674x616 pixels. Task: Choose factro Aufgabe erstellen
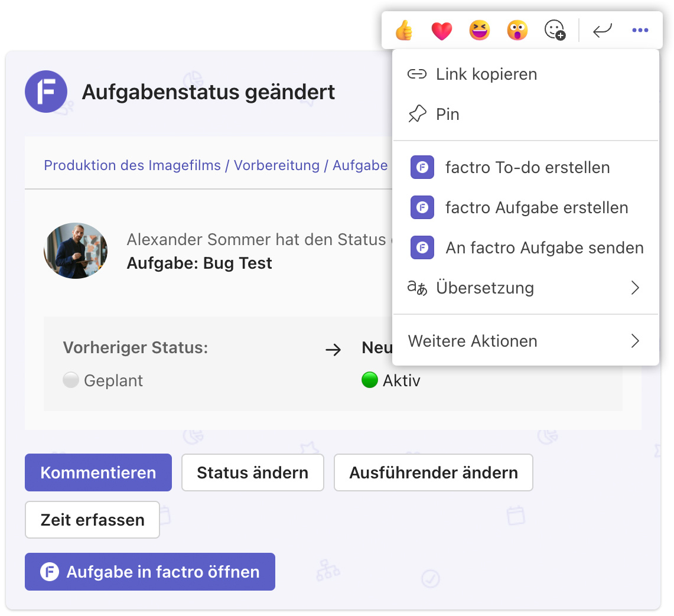[x=526, y=208]
